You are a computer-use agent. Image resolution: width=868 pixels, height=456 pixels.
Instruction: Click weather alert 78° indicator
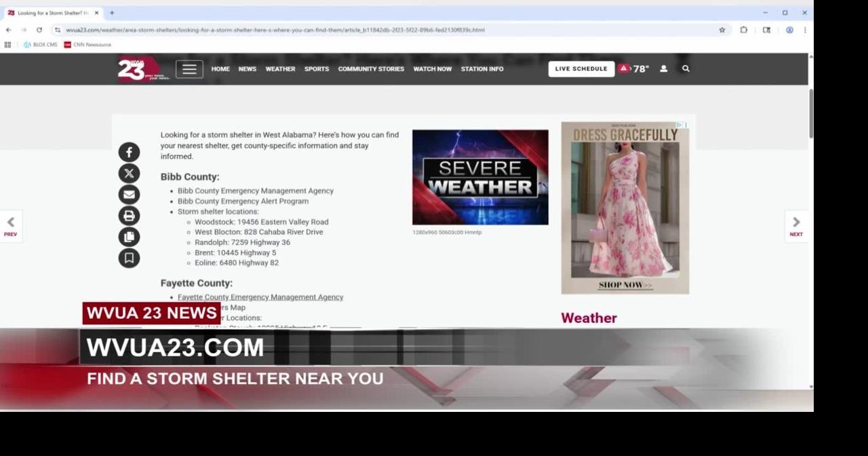pos(633,69)
